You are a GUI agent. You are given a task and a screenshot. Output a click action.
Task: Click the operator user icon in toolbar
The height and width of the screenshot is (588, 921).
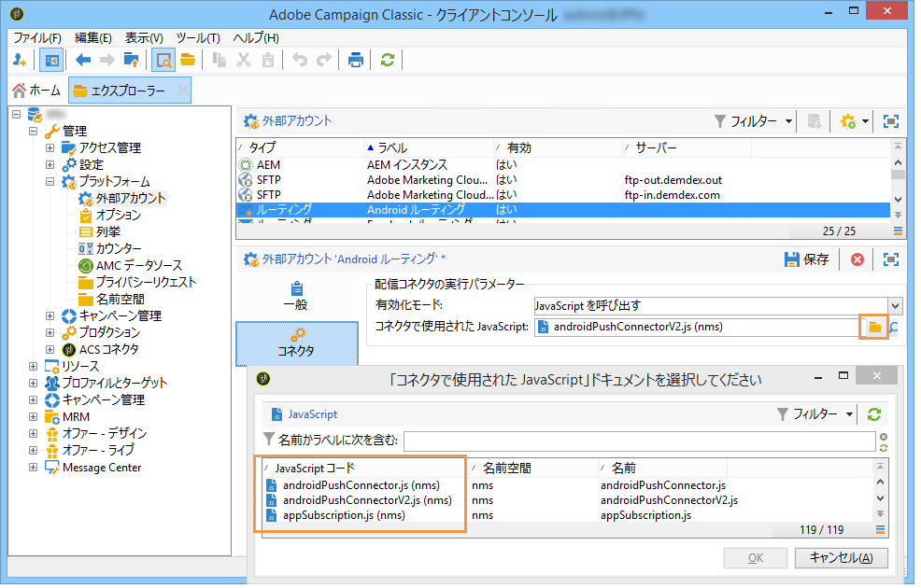20,60
